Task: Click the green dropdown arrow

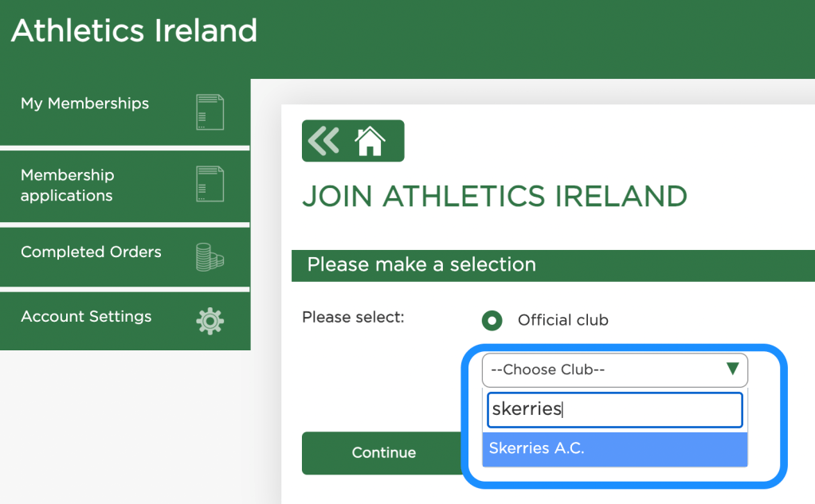Action: click(x=732, y=369)
